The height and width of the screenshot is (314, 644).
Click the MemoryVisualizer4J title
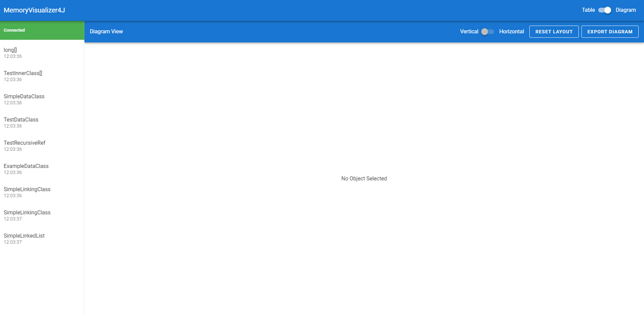[x=34, y=10]
